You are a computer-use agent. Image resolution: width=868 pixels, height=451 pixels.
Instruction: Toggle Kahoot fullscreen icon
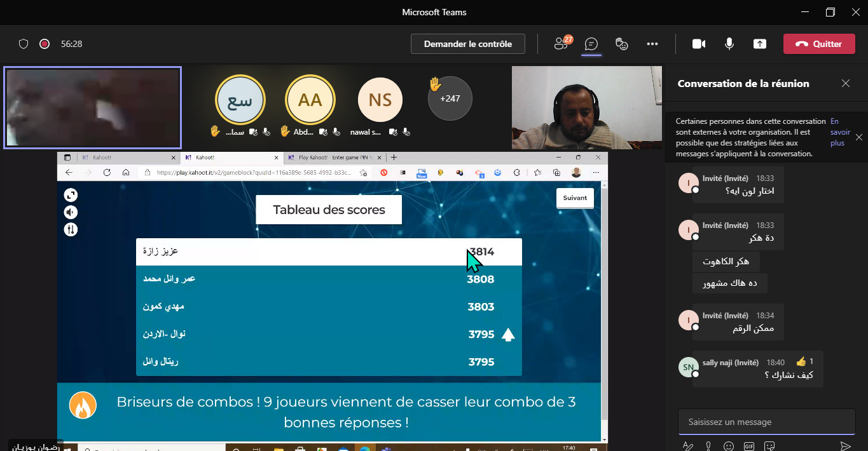coord(71,195)
